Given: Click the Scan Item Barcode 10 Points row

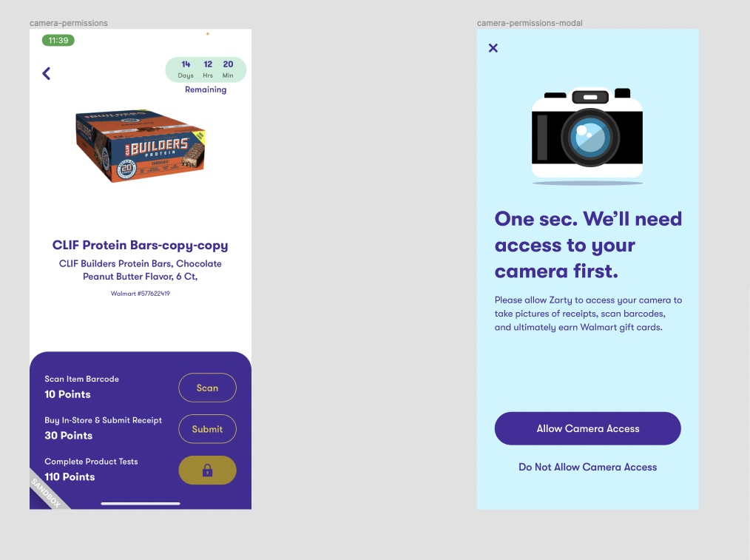Looking at the screenshot, I should (x=140, y=388).
